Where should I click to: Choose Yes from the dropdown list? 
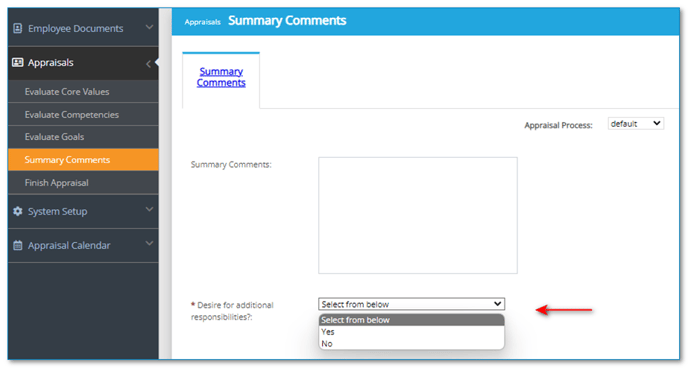coord(411,332)
